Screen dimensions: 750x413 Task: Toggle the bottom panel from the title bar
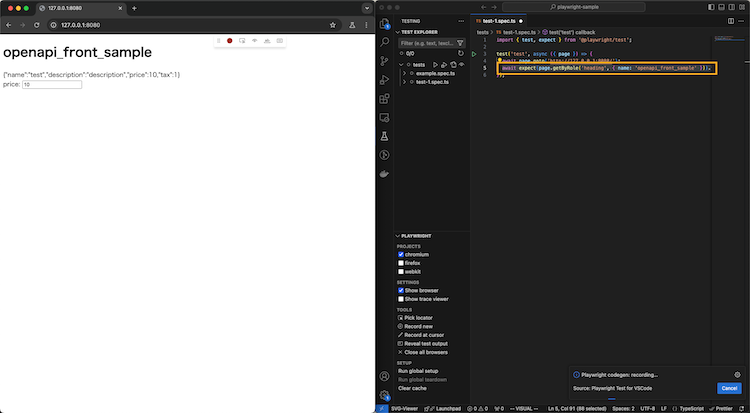click(x=721, y=7)
